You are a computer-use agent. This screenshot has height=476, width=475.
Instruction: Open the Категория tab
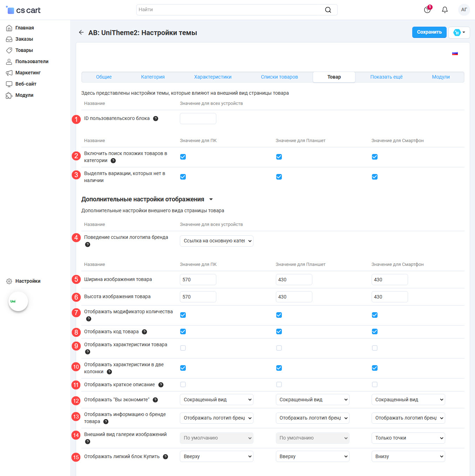tap(153, 77)
